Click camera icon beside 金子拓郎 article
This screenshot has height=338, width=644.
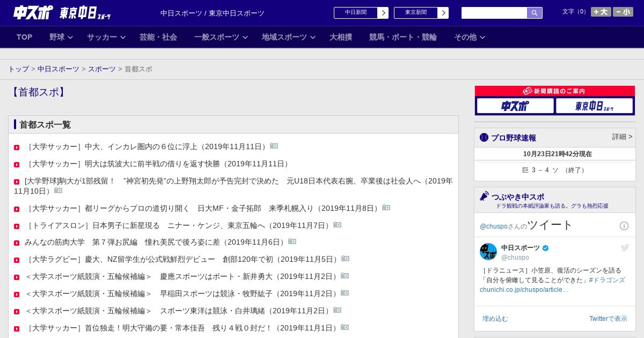(386, 208)
